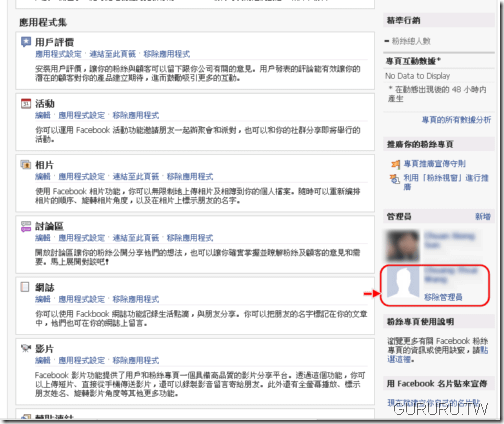This screenshot has height=424, width=504.
Task: Click the 活動 calendar events icon
Action: coord(26,103)
